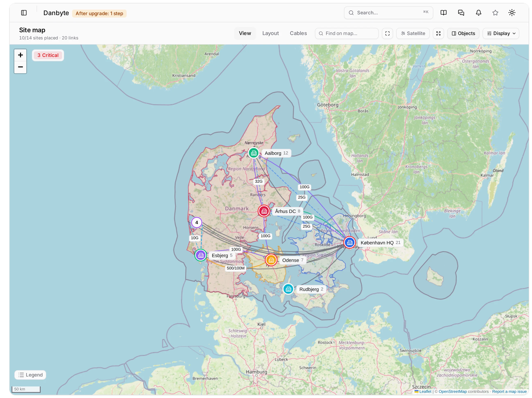
Task: Click the fit-to-view frame icon
Action: pos(387,33)
